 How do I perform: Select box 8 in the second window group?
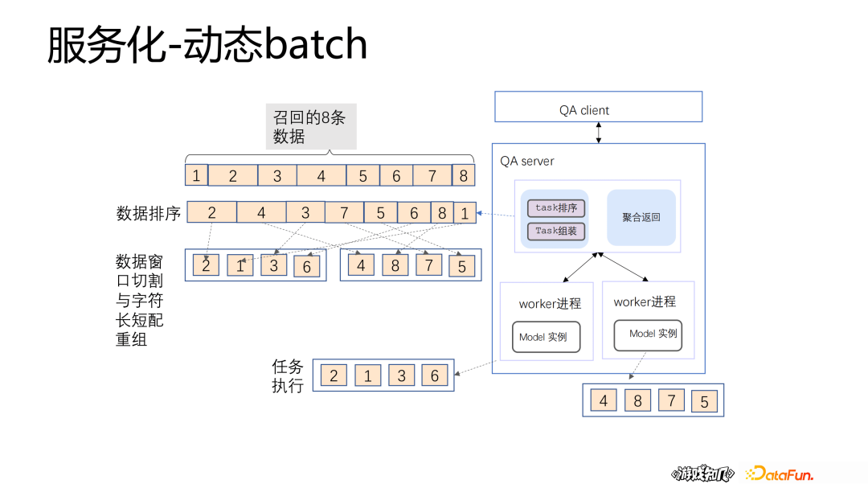tap(395, 265)
